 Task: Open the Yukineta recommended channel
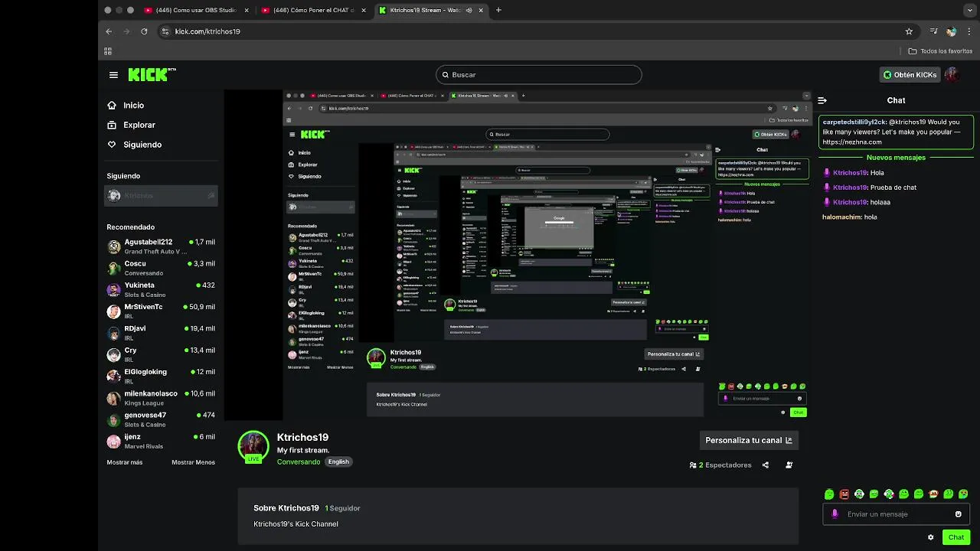tap(161, 289)
